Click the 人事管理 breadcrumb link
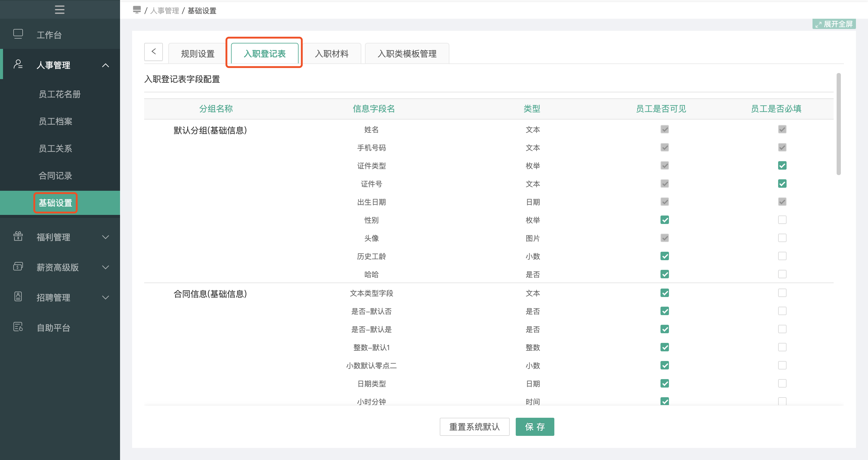868x460 pixels. [x=164, y=11]
